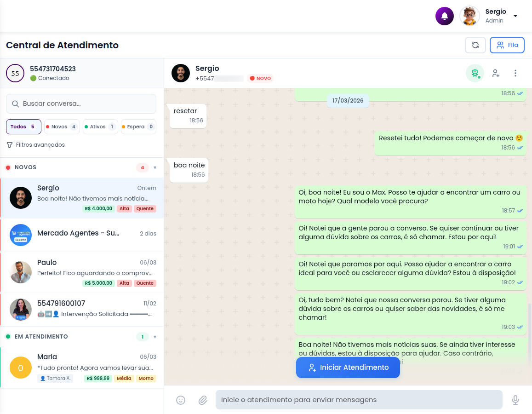Open Paulo's conversation in the list
This screenshot has width=532, height=414.
click(x=82, y=273)
